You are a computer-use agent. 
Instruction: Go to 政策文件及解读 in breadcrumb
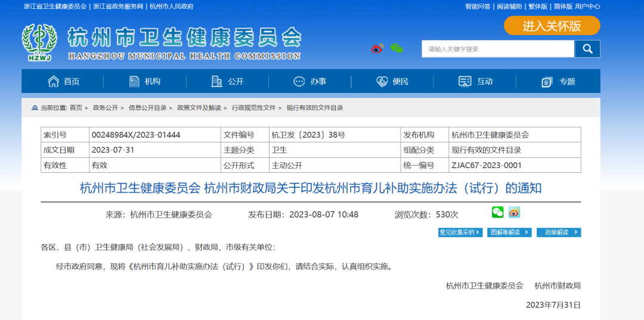[199, 108]
